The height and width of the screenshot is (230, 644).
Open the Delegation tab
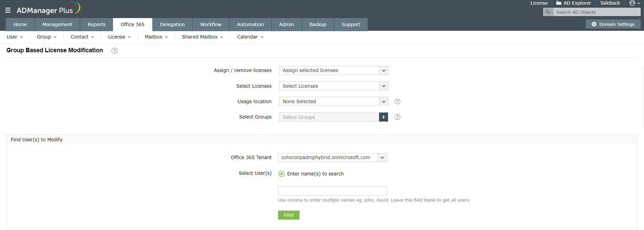click(x=172, y=24)
